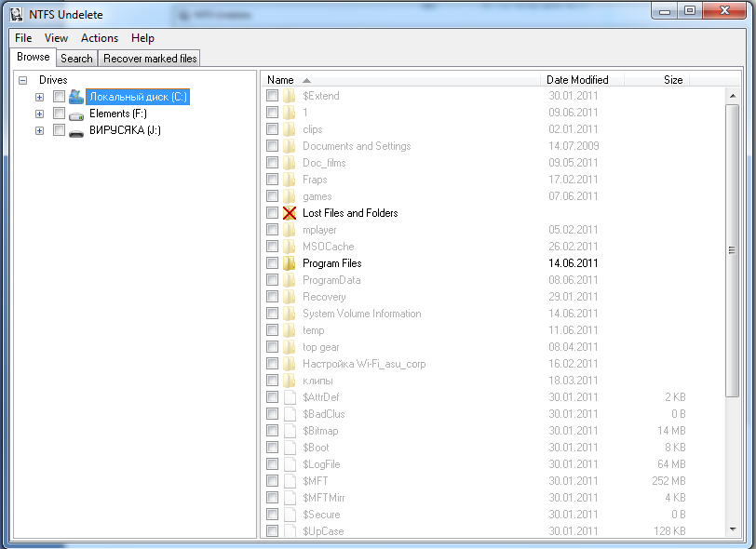
Task: Click the Program Files folder icon
Action: coord(290,263)
